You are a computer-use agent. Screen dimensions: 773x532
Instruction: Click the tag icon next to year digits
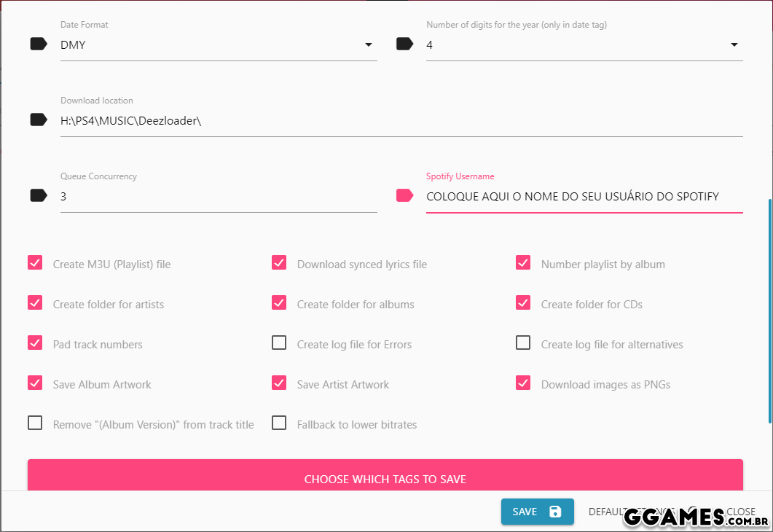(x=404, y=44)
